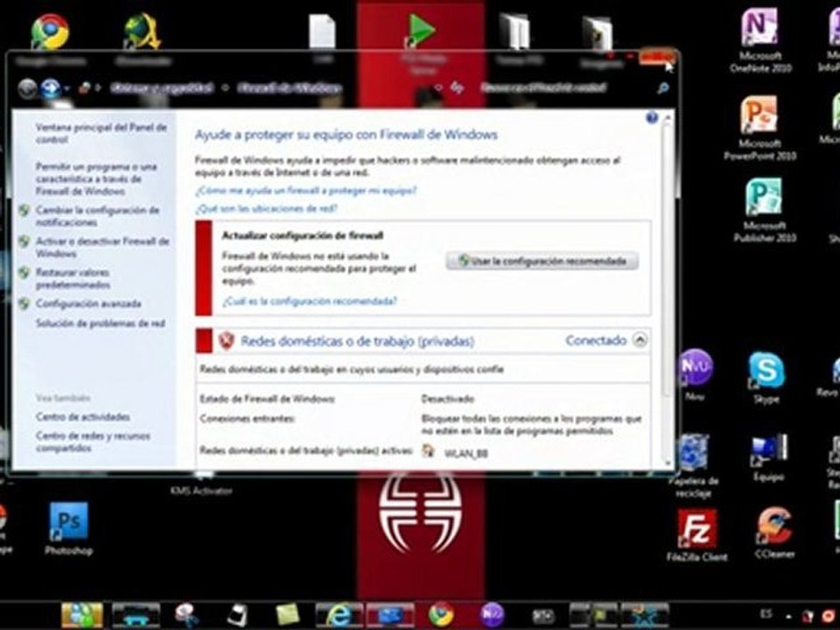Click Internet Explorer on the taskbar
Image resolution: width=840 pixels, height=630 pixels.
(x=339, y=614)
